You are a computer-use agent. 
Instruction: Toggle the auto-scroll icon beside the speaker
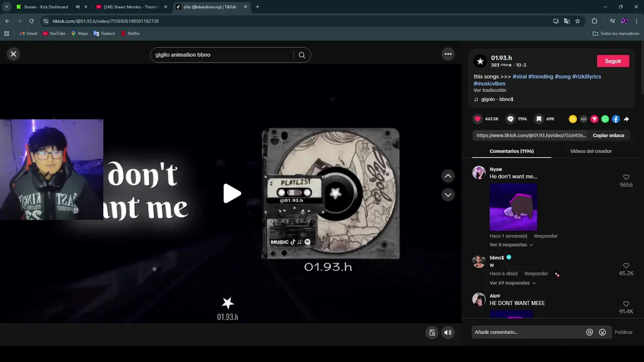[x=432, y=332]
